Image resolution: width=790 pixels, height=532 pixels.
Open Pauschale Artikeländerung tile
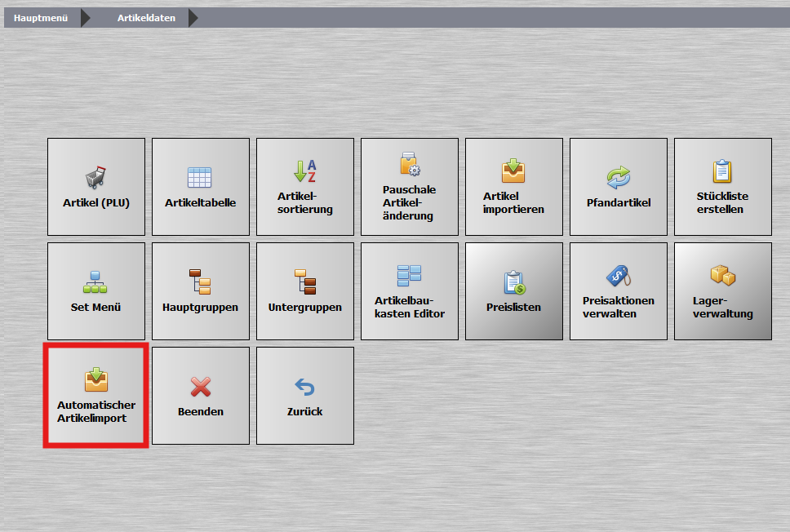(409, 186)
